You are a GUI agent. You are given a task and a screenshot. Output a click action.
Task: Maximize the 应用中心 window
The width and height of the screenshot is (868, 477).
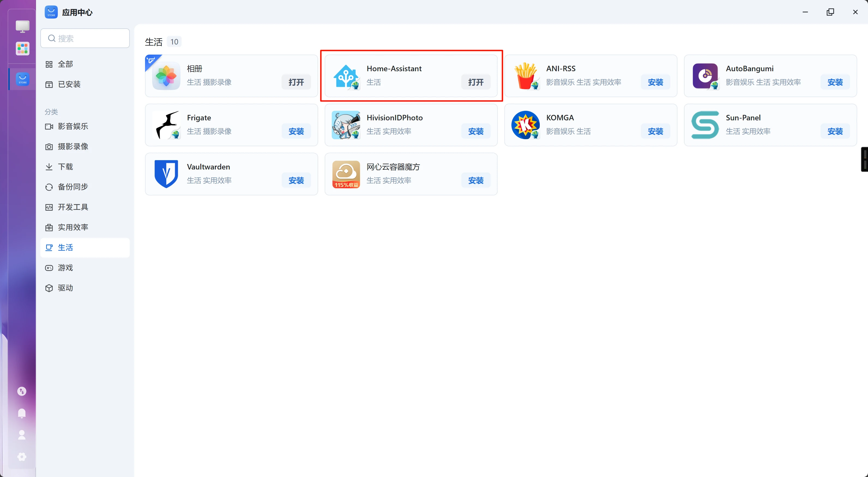point(830,12)
